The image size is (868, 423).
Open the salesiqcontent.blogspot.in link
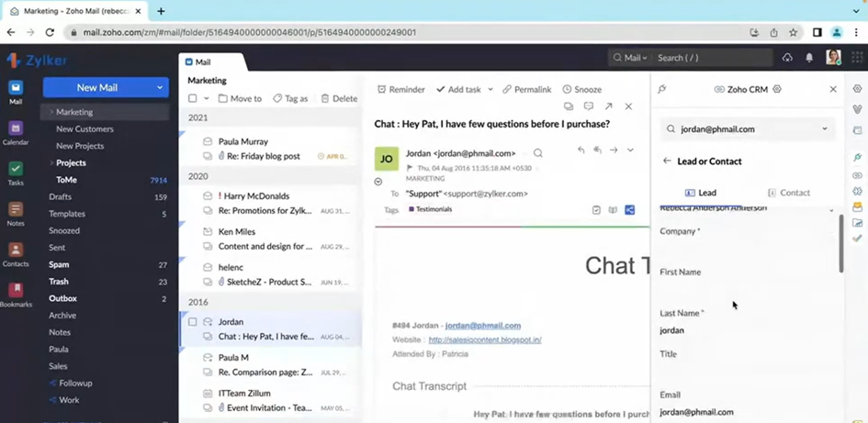pyautogui.click(x=484, y=340)
